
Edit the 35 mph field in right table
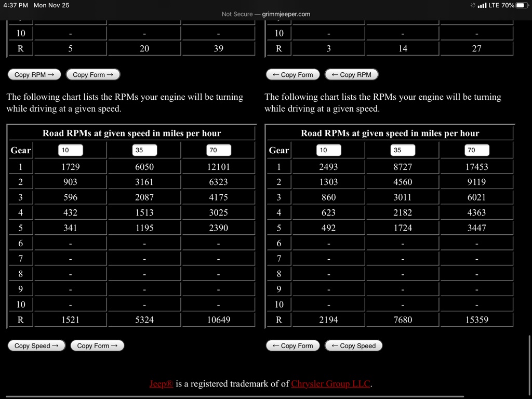[x=403, y=150]
